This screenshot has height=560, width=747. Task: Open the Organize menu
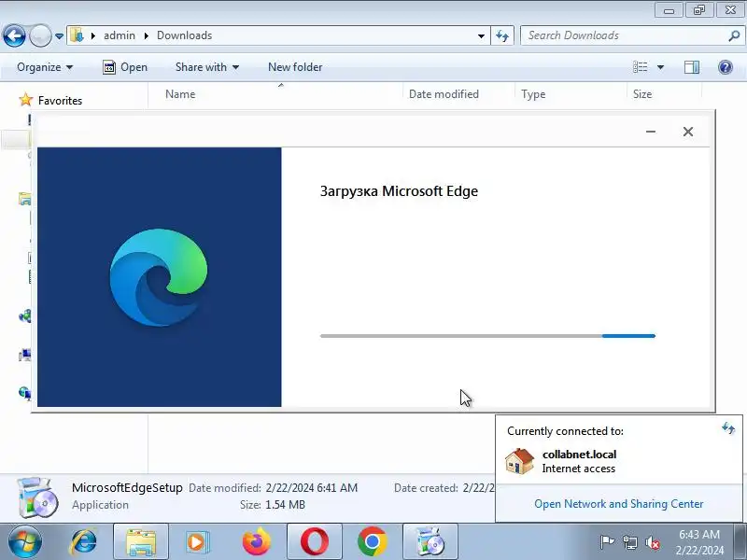point(45,67)
